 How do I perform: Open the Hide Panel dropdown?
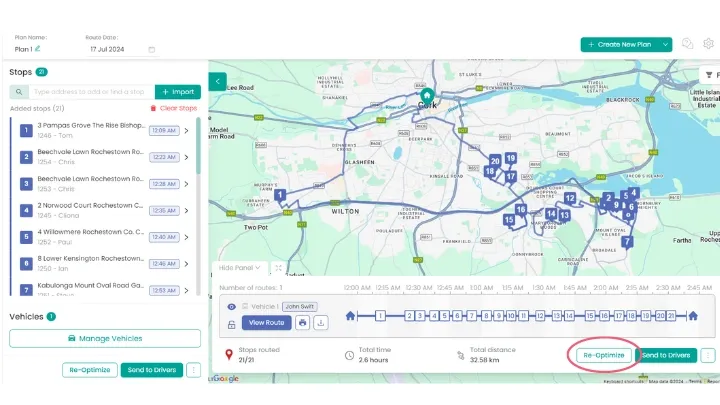click(x=240, y=268)
